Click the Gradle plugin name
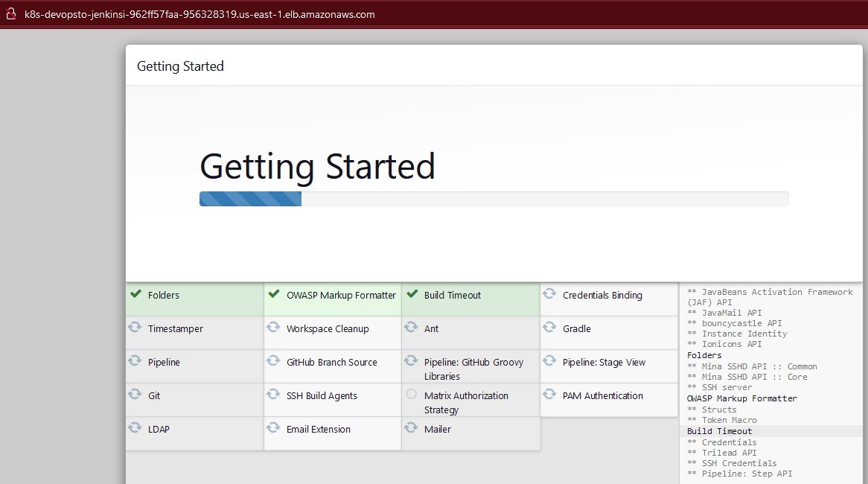This screenshot has height=484, width=868. tap(576, 329)
